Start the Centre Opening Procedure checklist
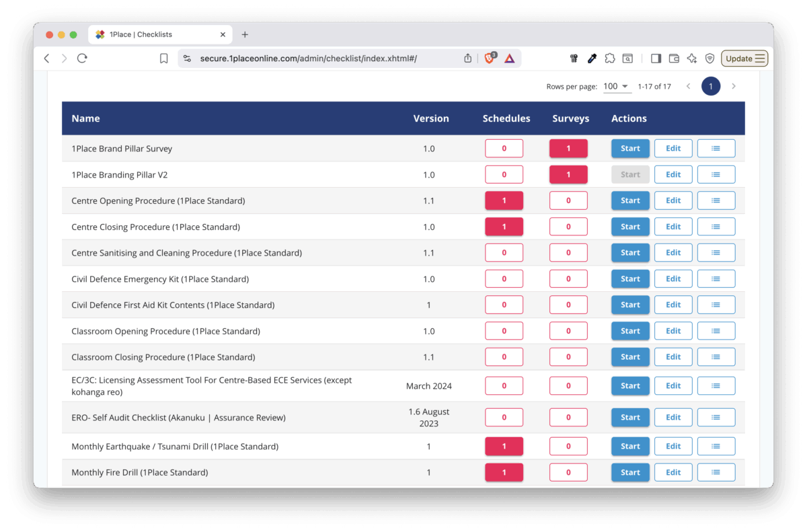This screenshot has width=807, height=532. click(630, 200)
